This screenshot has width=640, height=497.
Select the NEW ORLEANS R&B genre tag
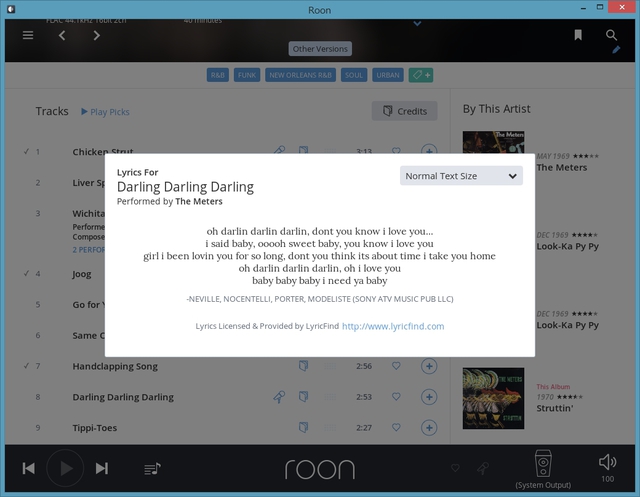(300, 75)
